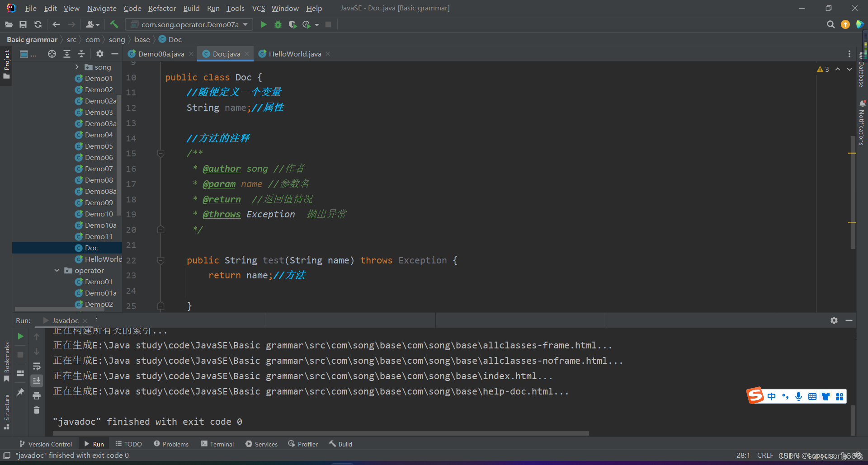This screenshot has width=868, height=465.
Task: Start debug with bug icon
Action: (x=278, y=24)
